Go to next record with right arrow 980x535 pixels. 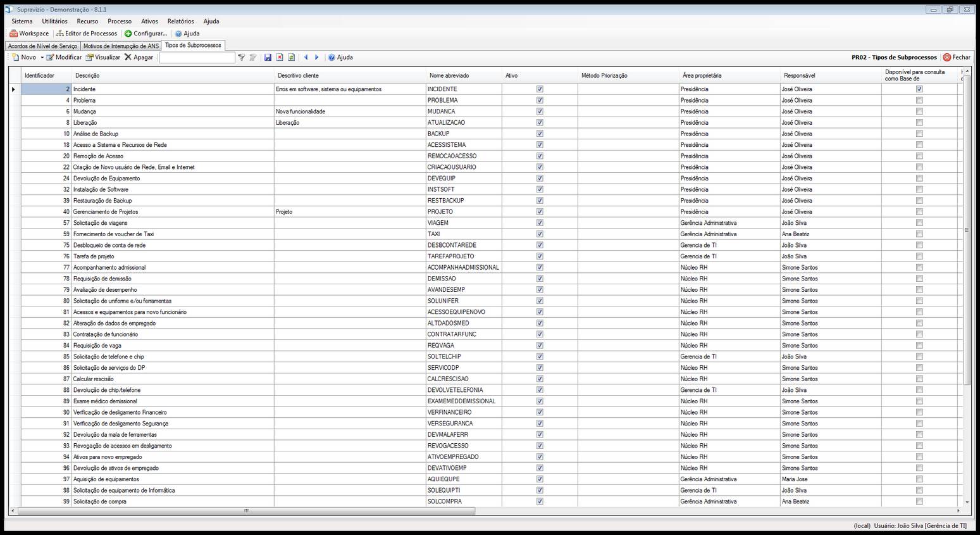click(317, 57)
